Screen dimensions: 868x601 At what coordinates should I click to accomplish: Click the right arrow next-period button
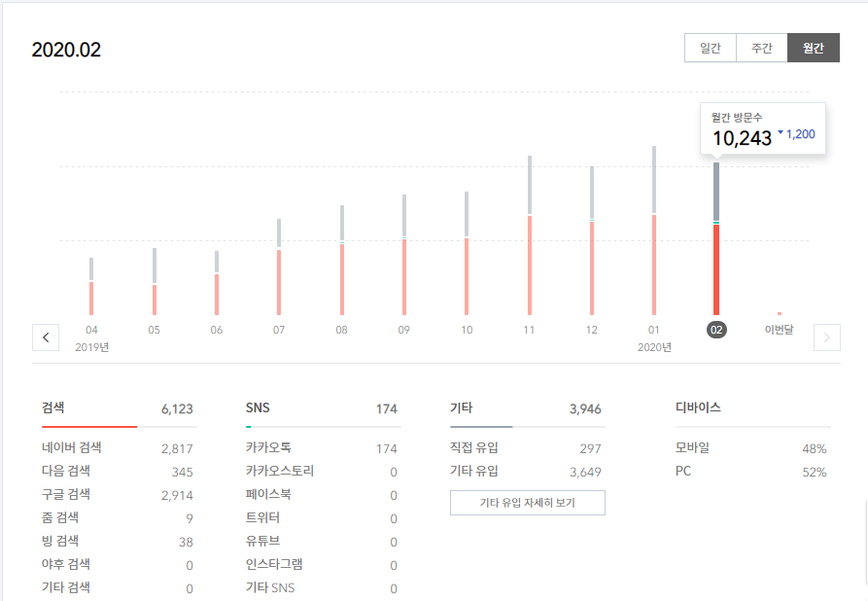827,337
